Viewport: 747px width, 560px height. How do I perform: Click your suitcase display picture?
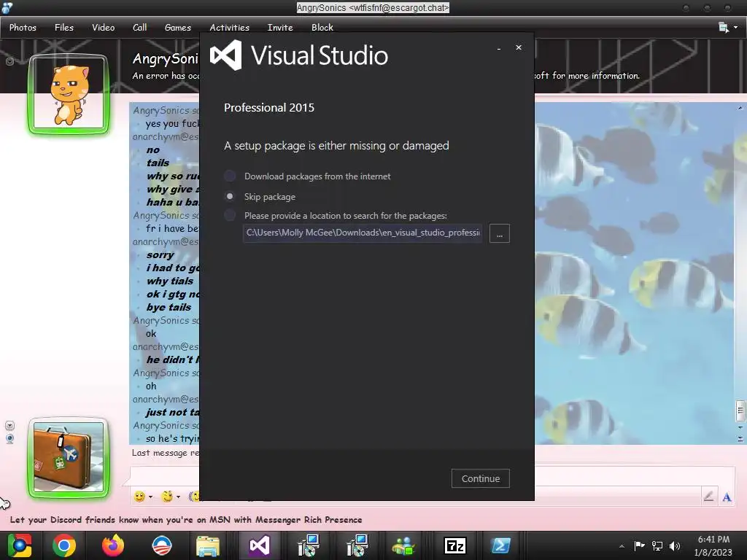(x=69, y=457)
